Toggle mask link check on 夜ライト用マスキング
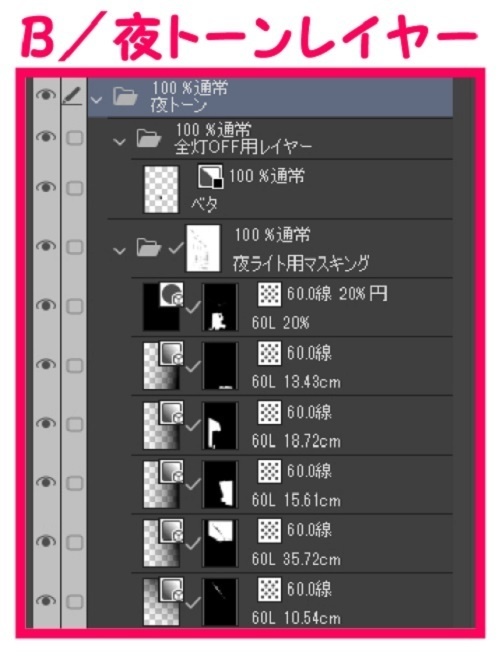The height and width of the screenshot is (658, 500). tap(176, 248)
